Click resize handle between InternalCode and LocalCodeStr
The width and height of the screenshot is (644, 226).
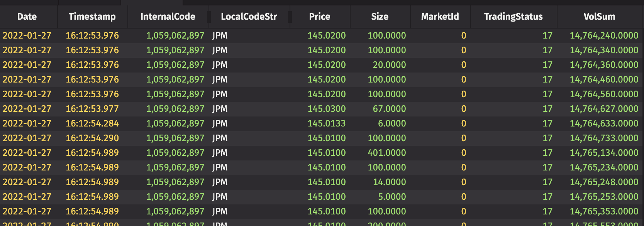[x=209, y=17]
